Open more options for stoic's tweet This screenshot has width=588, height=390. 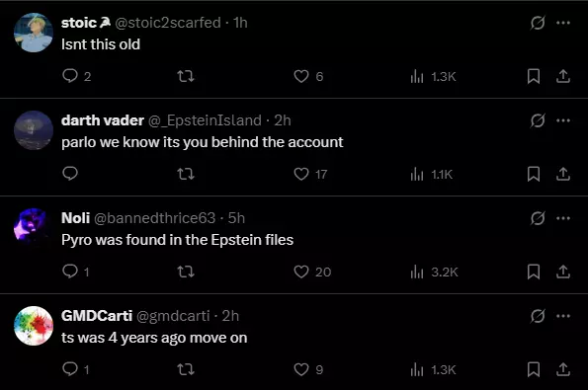click(563, 23)
